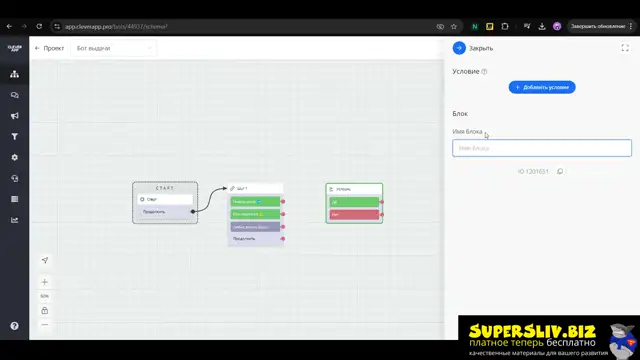The width and height of the screenshot is (640, 360).
Task: Focus the 'Имя блока' input field
Action: (x=542, y=148)
